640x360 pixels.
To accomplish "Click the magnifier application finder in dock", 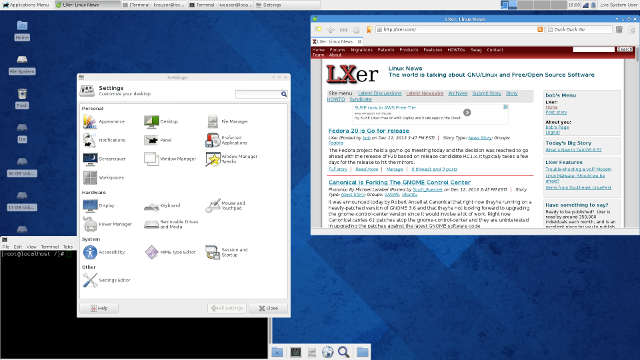I will coord(344,352).
